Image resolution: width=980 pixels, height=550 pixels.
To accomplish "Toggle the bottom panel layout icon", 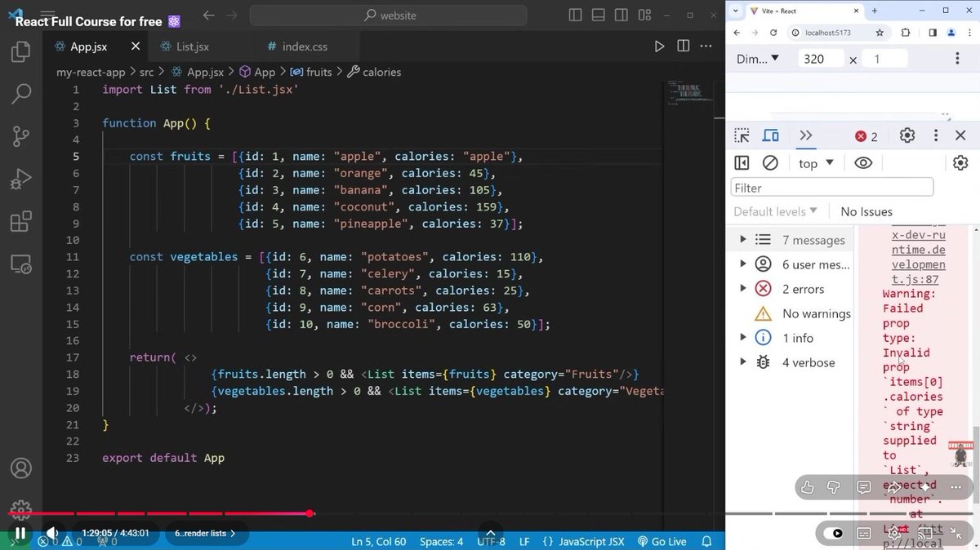I will pyautogui.click(x=599, y=15).
